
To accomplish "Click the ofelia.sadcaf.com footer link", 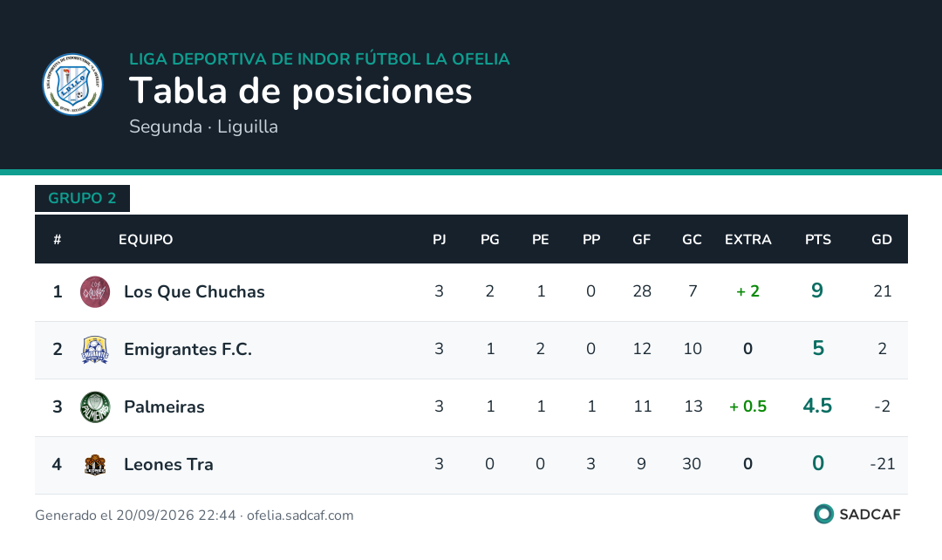I will point(300,516).
